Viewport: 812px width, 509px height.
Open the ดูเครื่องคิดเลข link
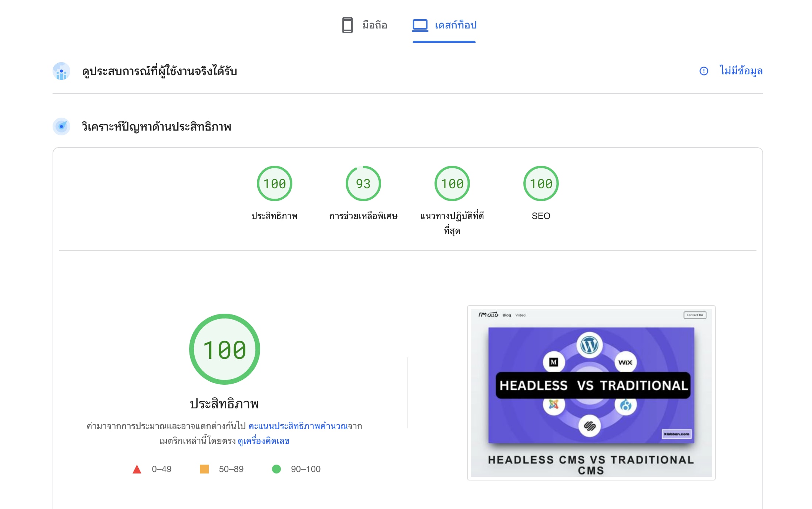[x=264, y=441]
